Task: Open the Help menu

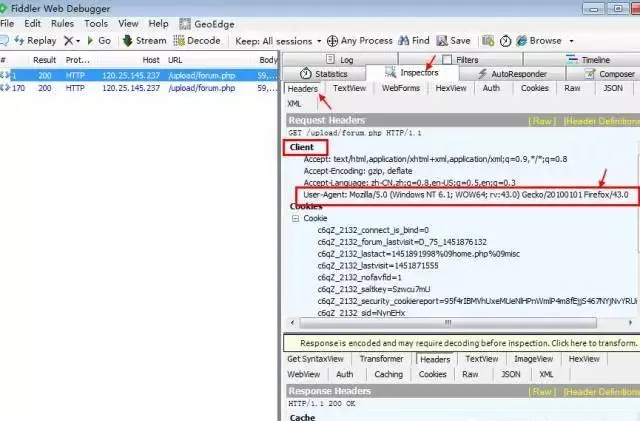Action: (158, 24)
